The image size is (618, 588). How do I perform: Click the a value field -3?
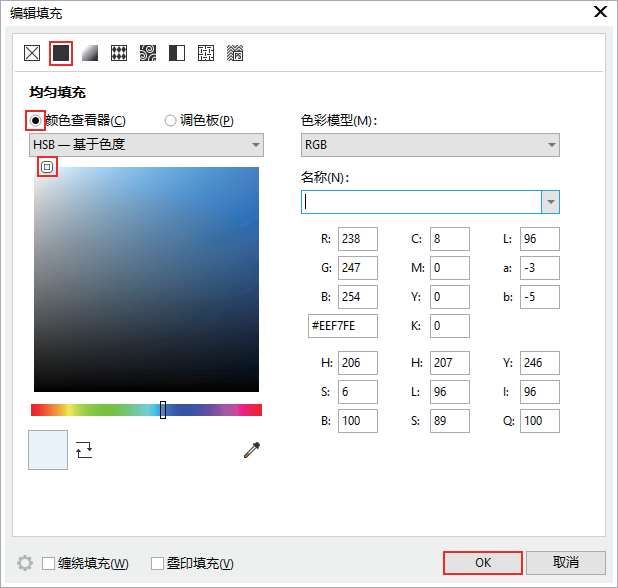[540, 268]
